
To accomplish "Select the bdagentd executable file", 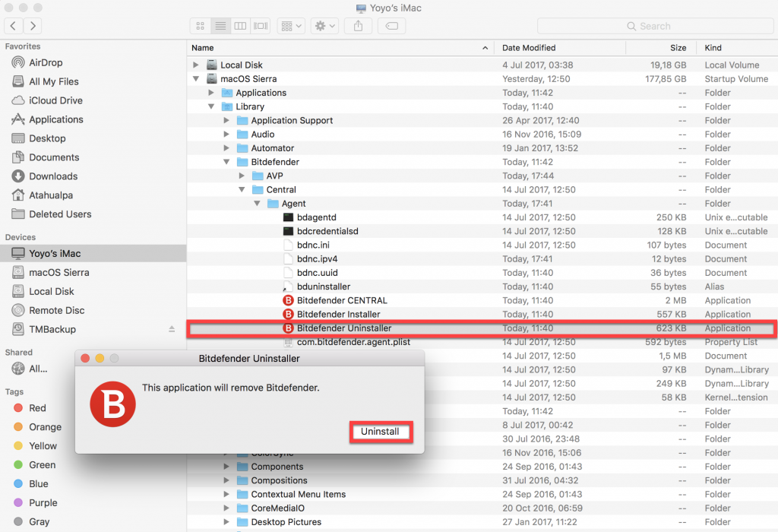I will click(482, 217).
